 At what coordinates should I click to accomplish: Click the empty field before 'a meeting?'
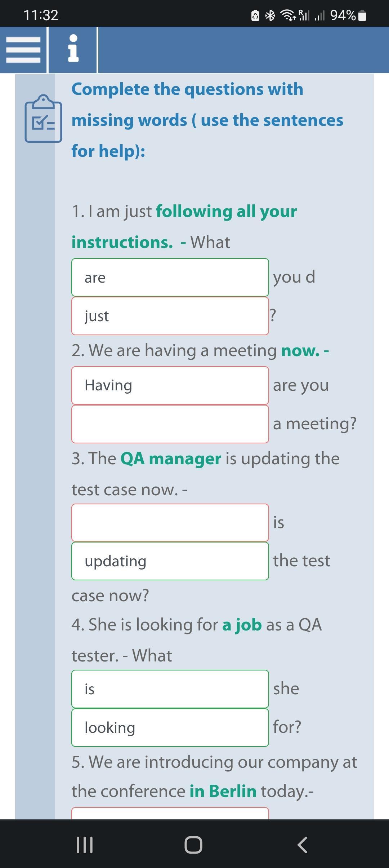pos(170,424)
